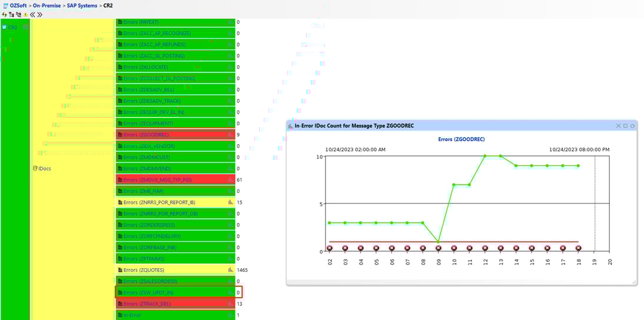Screen dimensions: 644x320
Task: Select Errors (ZMDMCUST) row
Action: 175,157
